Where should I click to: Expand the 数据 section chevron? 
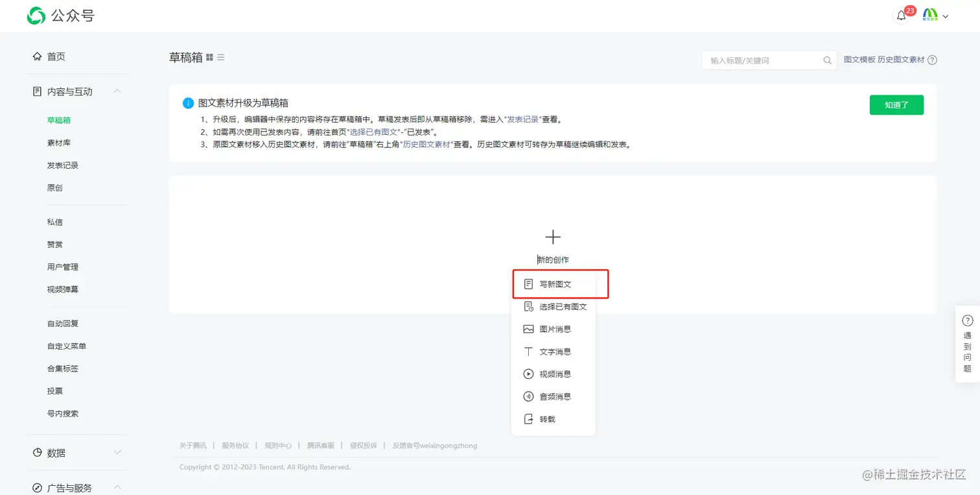click(117, 452)
